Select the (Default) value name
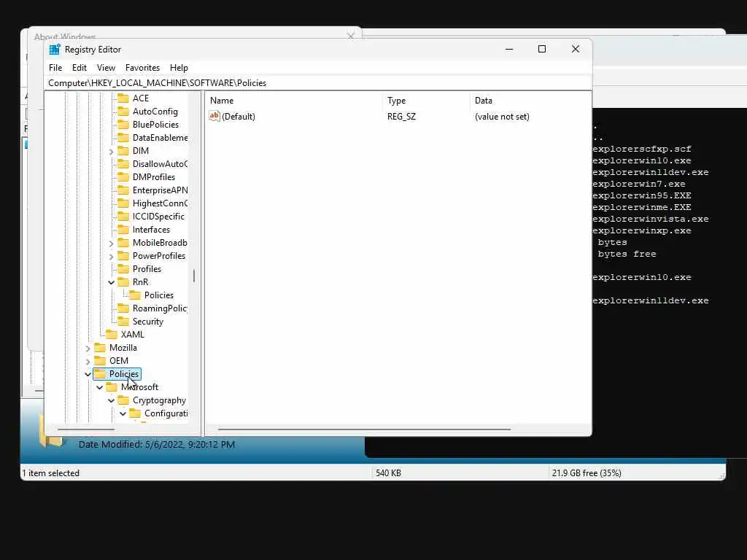This screenshot has height=560, width=747. pyautogui.click(x=239, y=117)
